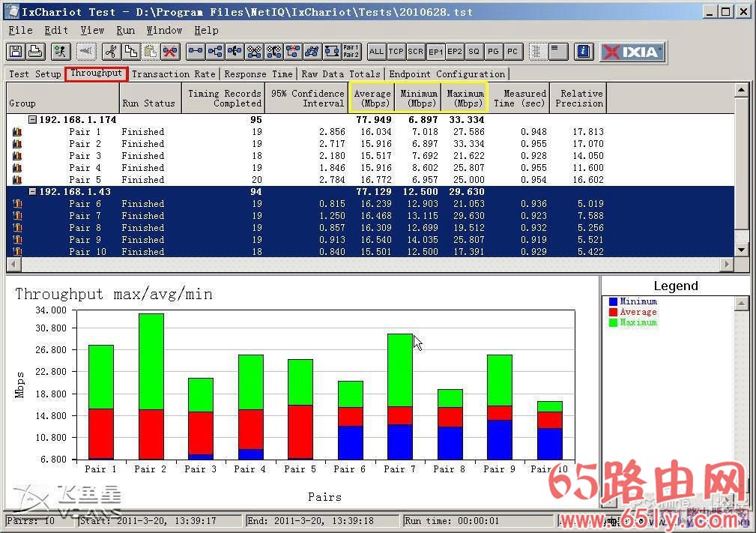Toggle the EP2 grouping button
Image resolution: width=756 pixels, height=533 pixels.
coord(455,52)
